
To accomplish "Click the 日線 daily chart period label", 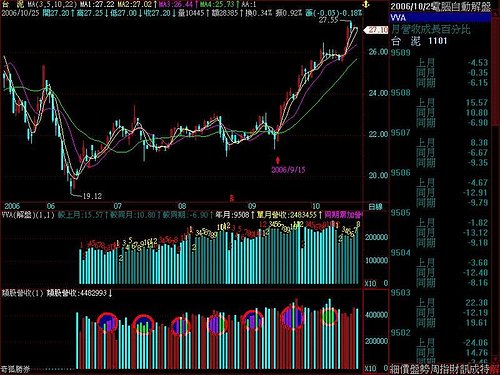I will tap(375, 207).
